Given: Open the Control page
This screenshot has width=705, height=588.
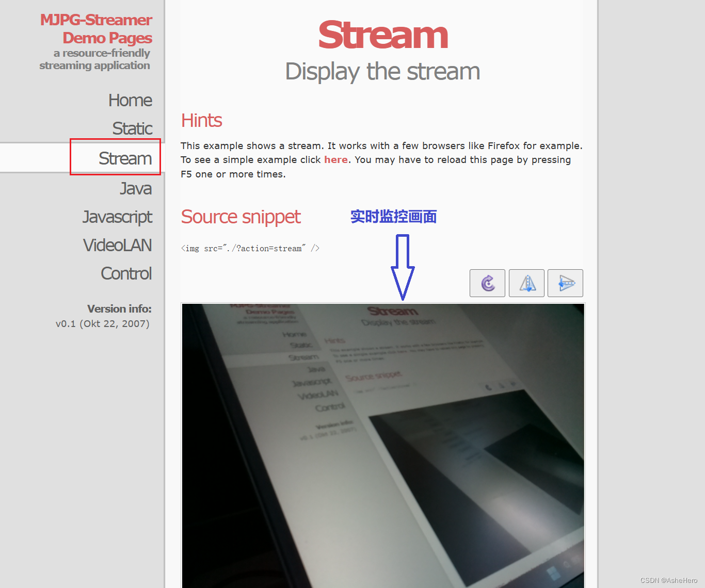Looking at the screenshot, I should pos(126,273).
